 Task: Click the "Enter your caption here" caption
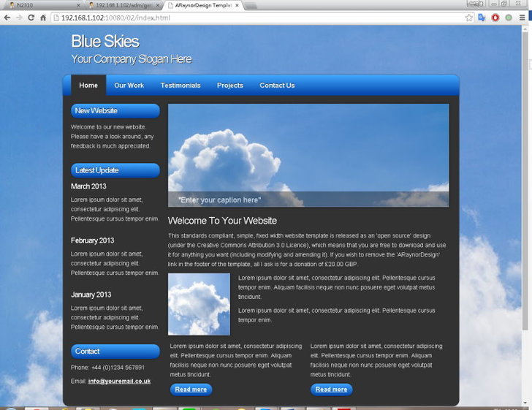coord(219,200)
